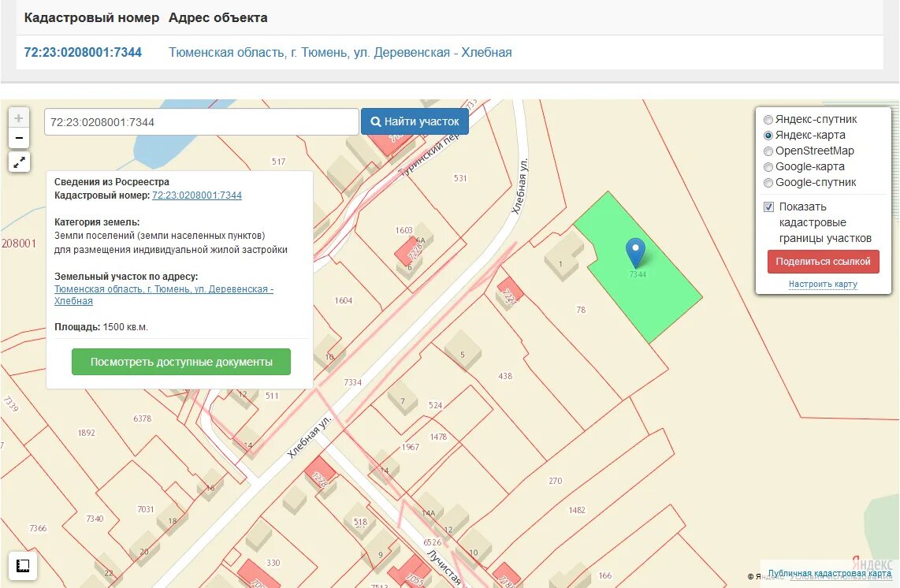Click Кадастровый номер column header

pyautogui.click(x=91, y=18)
